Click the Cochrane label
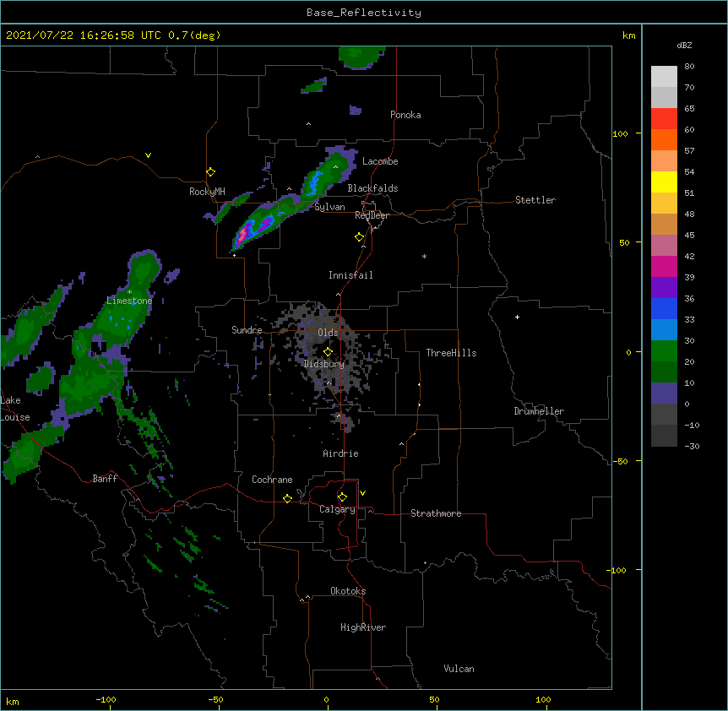The height and width of the screenshot is (711, 728). pos(272,480)
